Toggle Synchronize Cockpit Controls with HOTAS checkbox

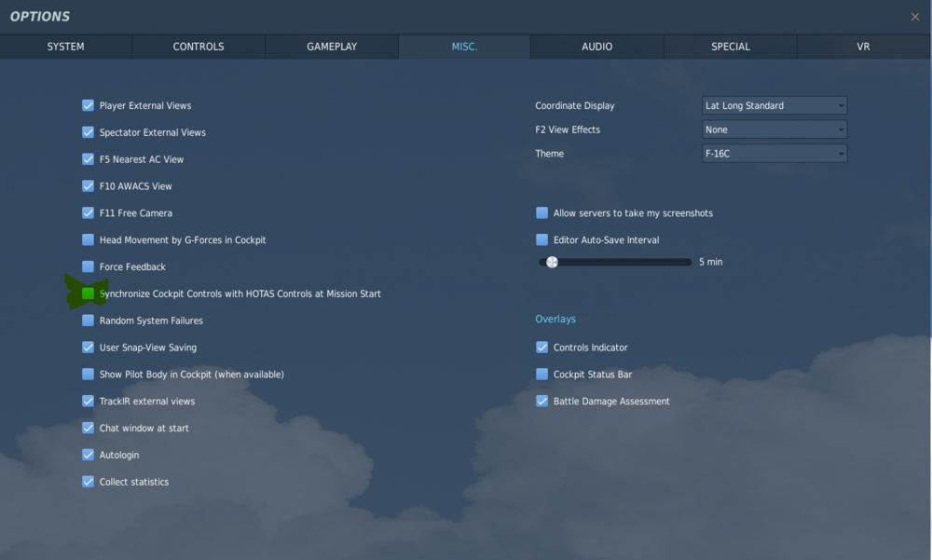(x=88, y=294)
